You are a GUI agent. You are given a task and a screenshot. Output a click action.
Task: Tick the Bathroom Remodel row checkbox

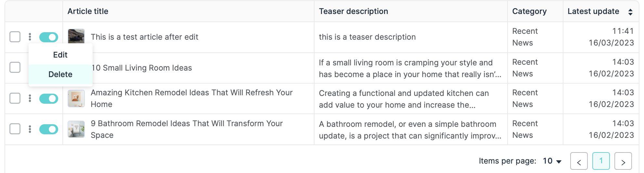(x=15, y=129)
